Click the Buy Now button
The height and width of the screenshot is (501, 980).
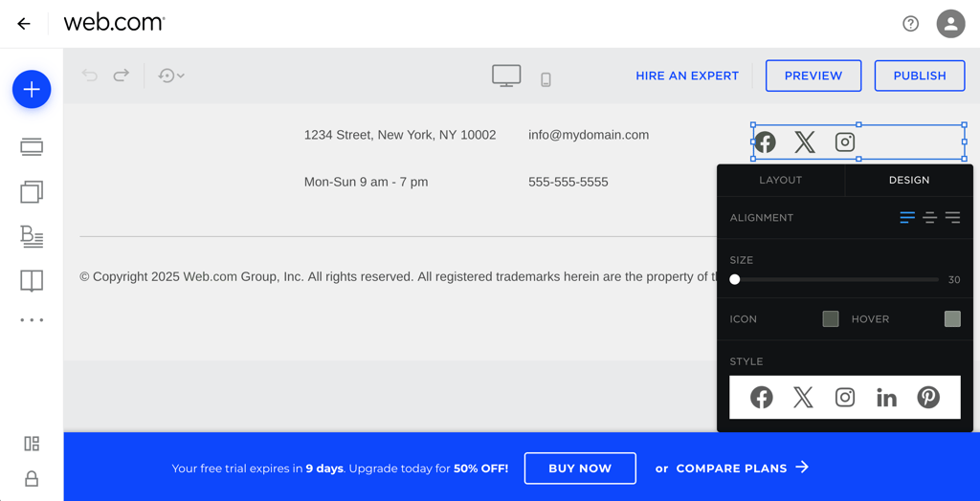pyautogui.click(x=580, y=468)
